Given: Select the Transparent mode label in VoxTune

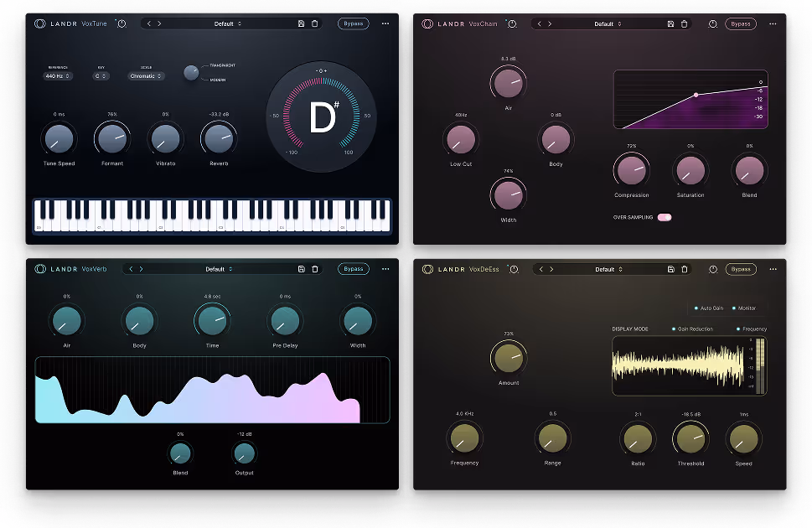Looking at the screenshot, I should point(222,65).
